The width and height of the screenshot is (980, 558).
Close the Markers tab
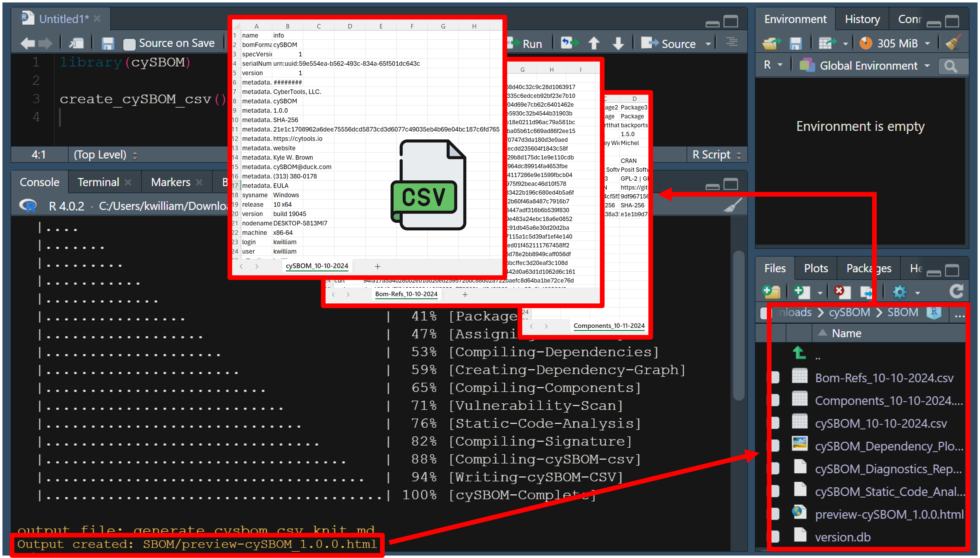pyautogui.click(x=199, y=182)
